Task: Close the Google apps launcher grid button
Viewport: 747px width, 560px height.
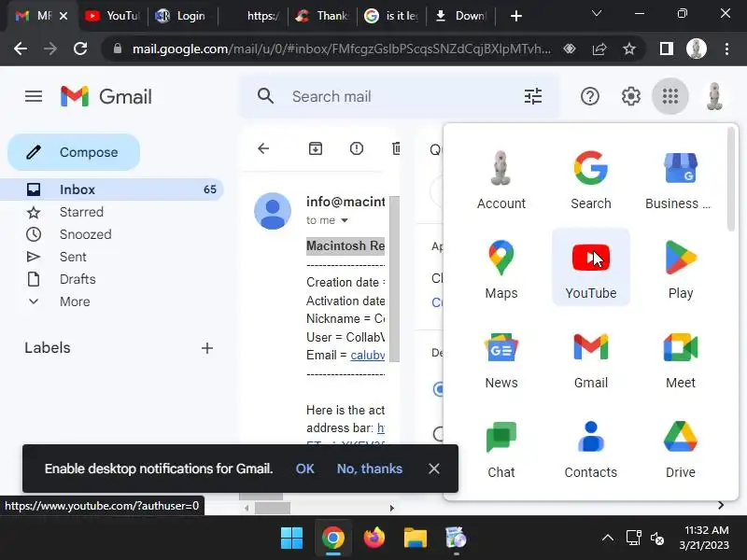Action: [669, 97]
